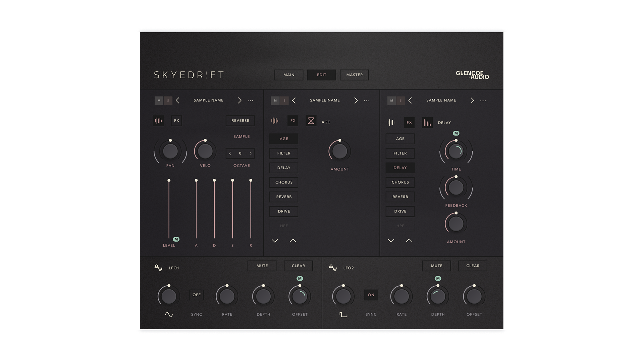The image size is (644, 362).
Task: Go to previous sample in third panel
Action: click(x=410, y=100)
